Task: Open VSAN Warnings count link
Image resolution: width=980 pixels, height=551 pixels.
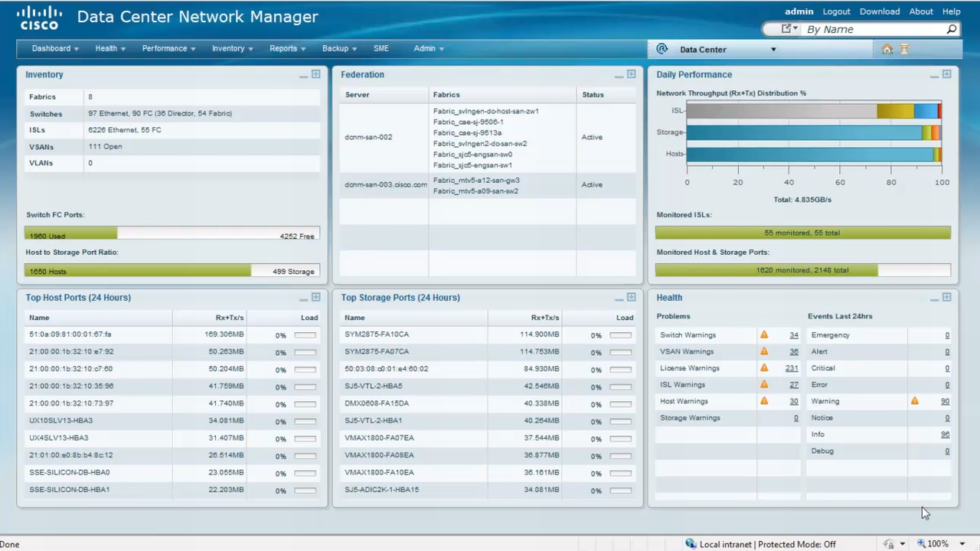Action: 794,351
